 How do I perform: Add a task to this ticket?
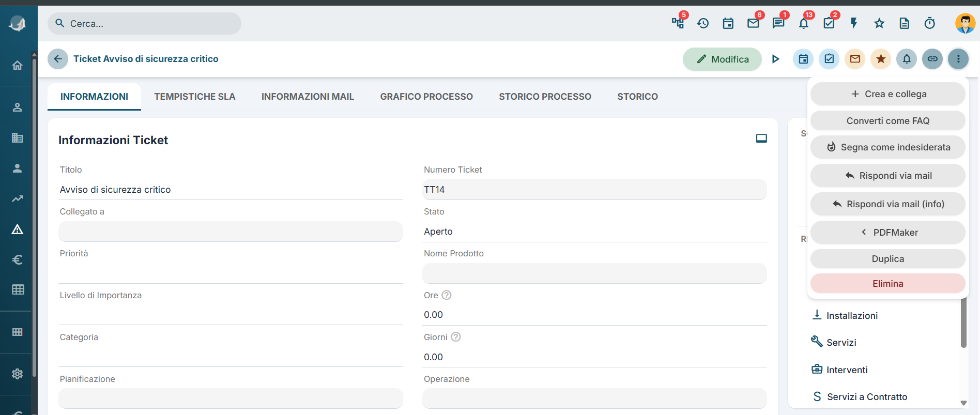point(829,59)
